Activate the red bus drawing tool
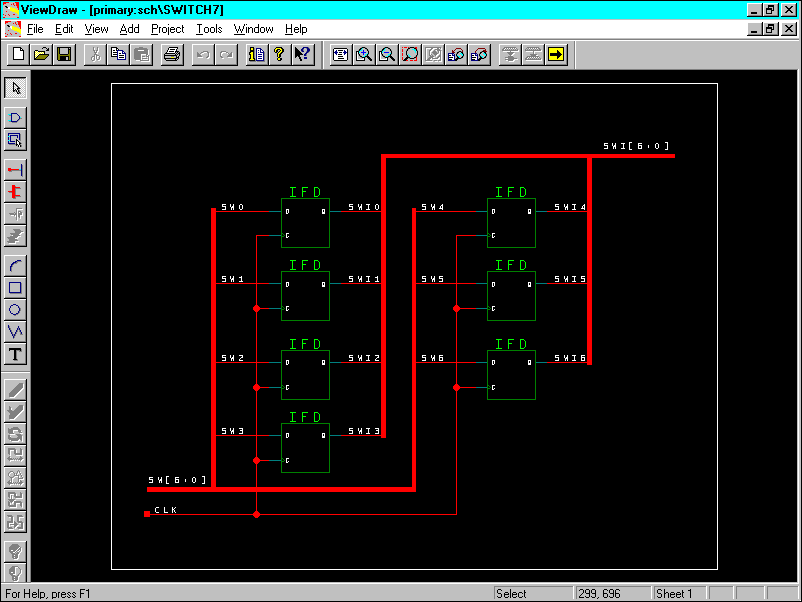Screen dimensions: 802x602 click(x=15, y=192)
